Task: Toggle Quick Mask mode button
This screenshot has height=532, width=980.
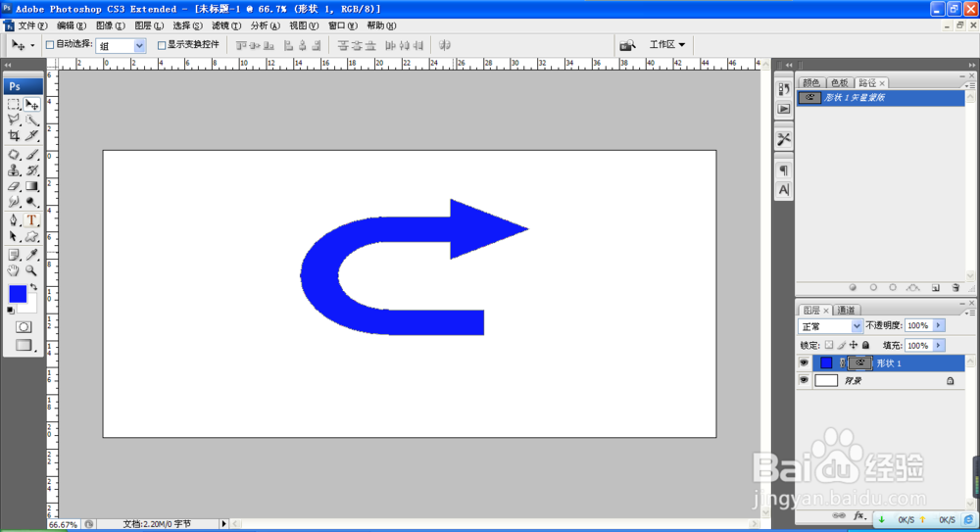Action: coord(24,327)
